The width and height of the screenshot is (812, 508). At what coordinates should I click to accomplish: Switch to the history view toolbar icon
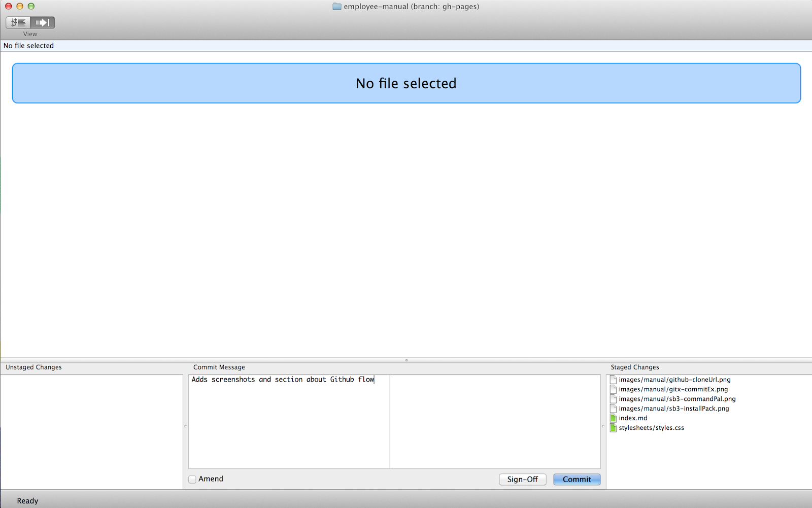coord(18,22)
